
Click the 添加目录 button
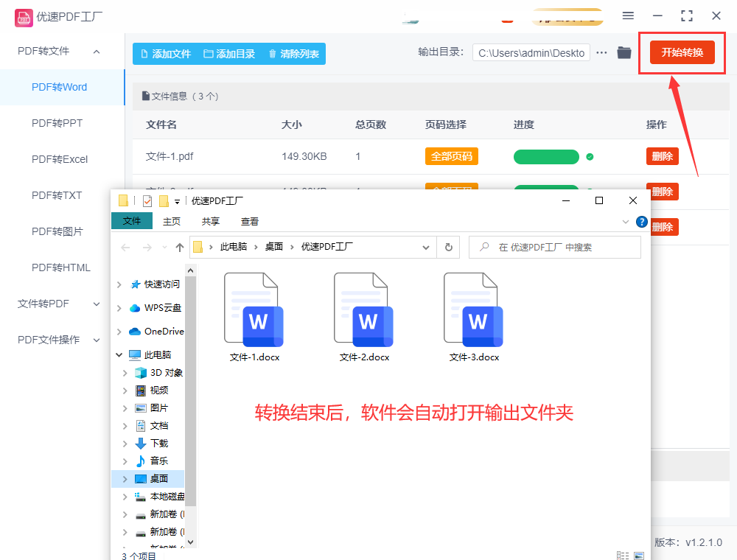tap(229, 54)
